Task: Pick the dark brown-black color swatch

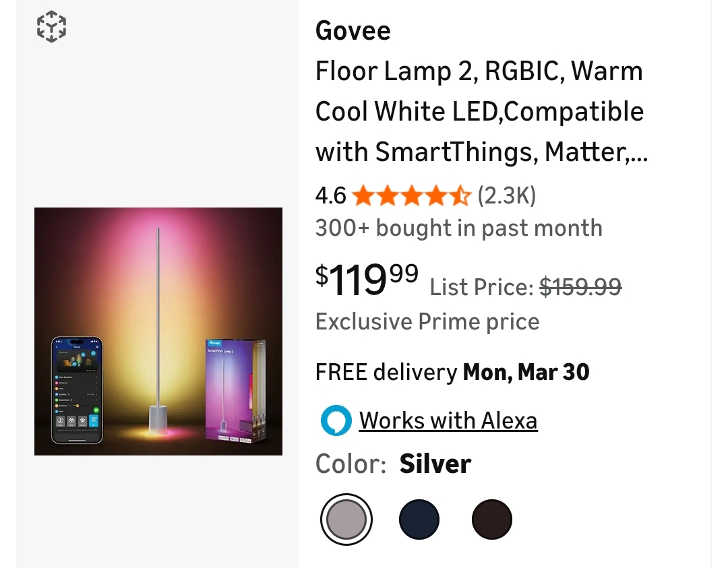Action: pos(492,519)
